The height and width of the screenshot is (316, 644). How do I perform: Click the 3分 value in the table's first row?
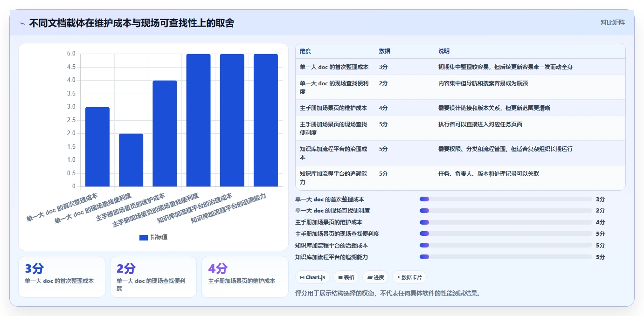383,67
